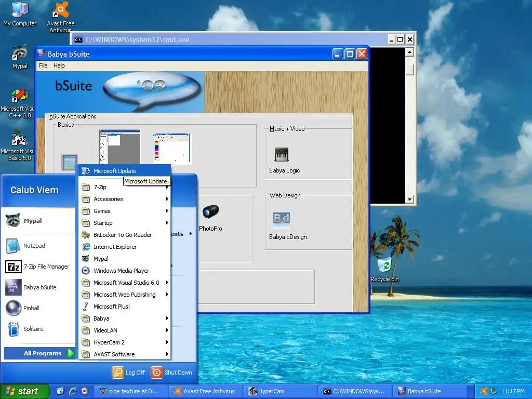Image resolution: width=532 pixels, height=399 pixels.
Task: Switch to cmd.exe taskbar button
Action: pyautogui.click(x=355, y=391)
